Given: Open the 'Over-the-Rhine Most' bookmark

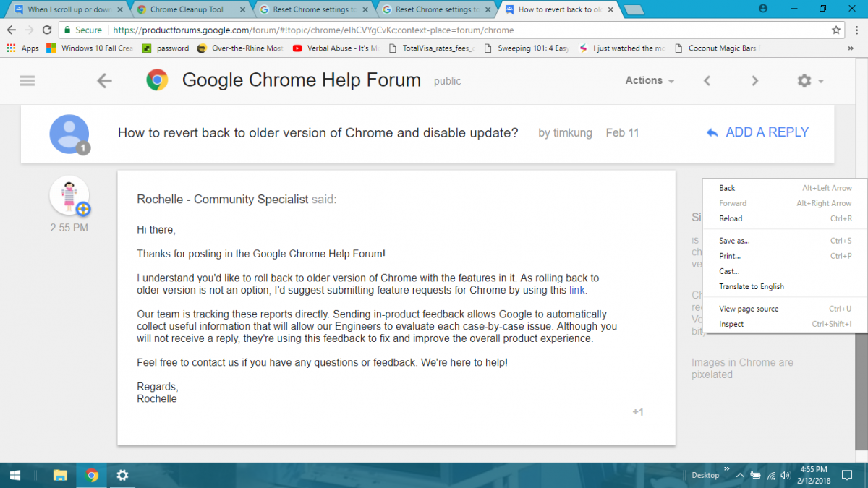Looking at the screenshot, I should [x=240, y=48].
